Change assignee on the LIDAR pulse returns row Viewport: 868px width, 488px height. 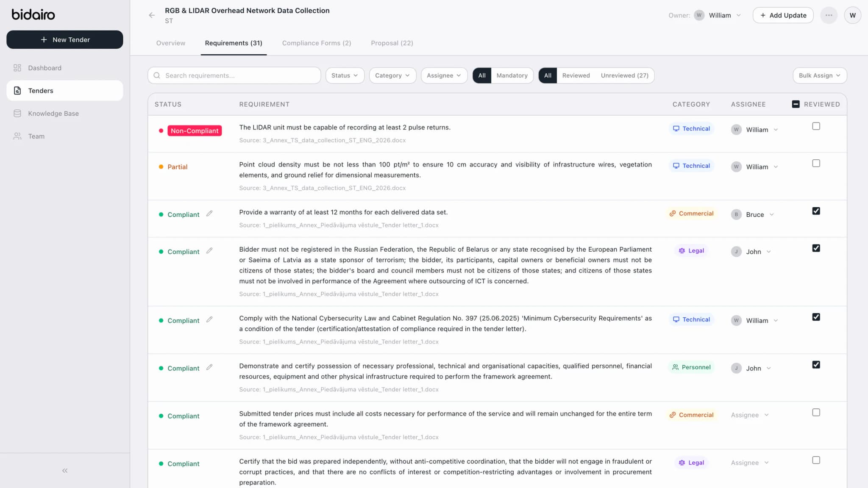pyautogui.click(x=755, y=130)
